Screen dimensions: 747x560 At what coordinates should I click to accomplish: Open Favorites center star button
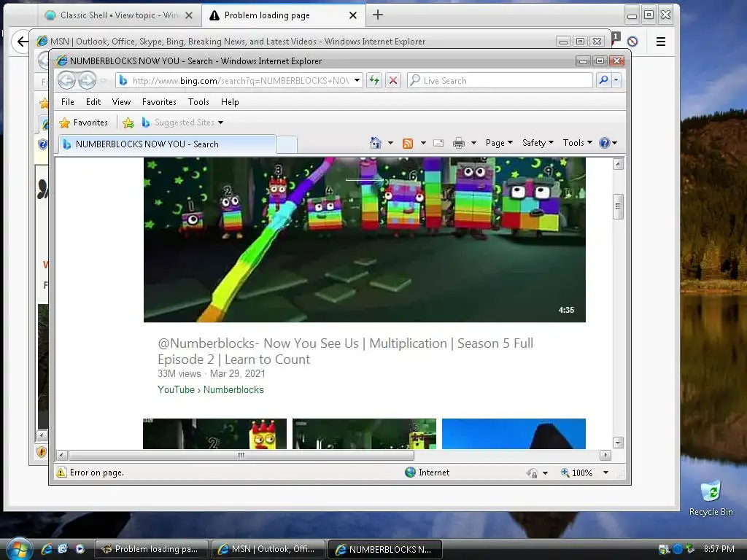(x=64, y=122)
